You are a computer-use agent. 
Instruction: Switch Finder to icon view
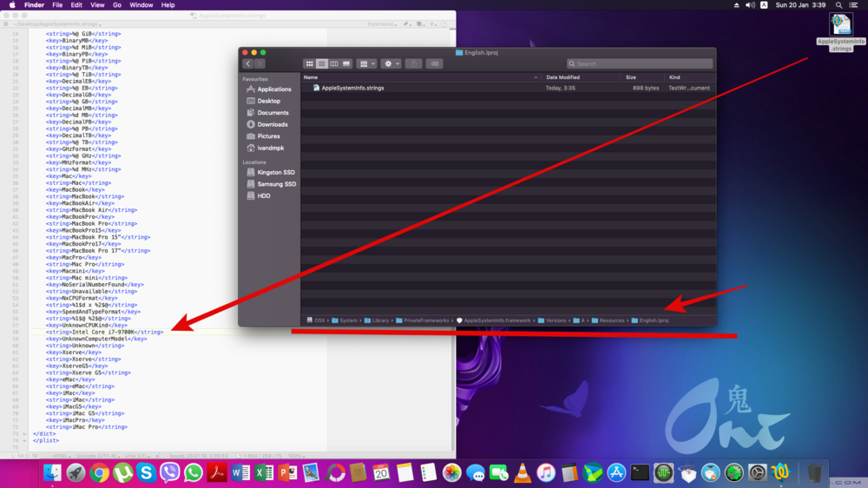pos(309,64)
